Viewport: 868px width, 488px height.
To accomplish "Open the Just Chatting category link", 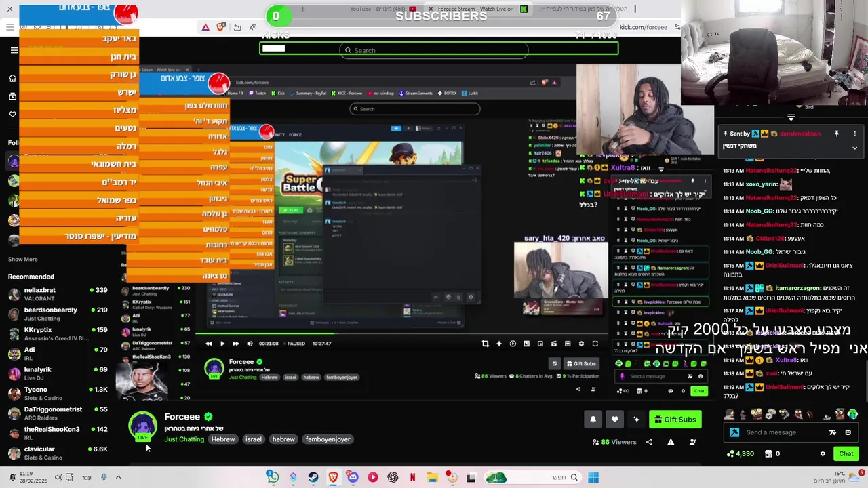I will 184,439.
